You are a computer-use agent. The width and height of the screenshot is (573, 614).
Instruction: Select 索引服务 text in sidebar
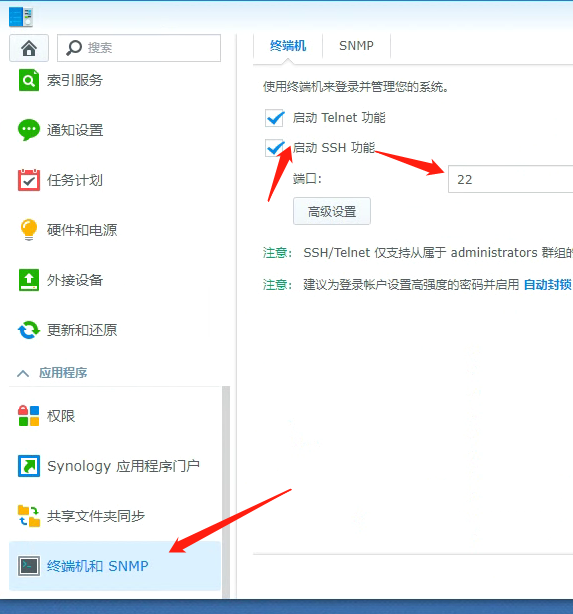(x=75, y=80)
